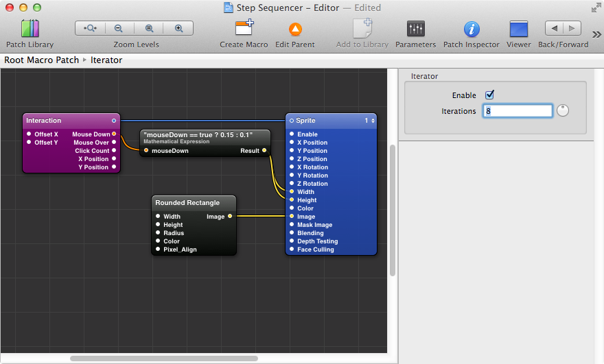The image size is (604, 364).
Task: Navigate Forward with right arrow
Action: (572, 28)
